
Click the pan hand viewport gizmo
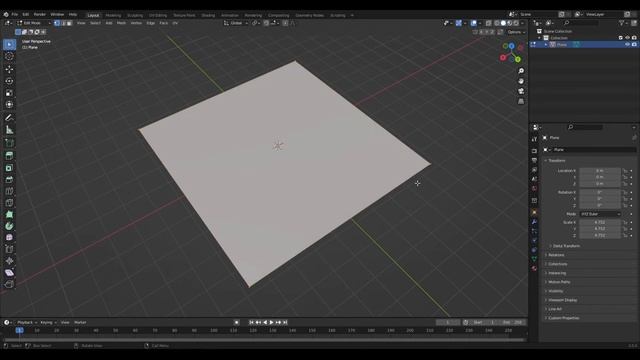[x=521, y=81]
